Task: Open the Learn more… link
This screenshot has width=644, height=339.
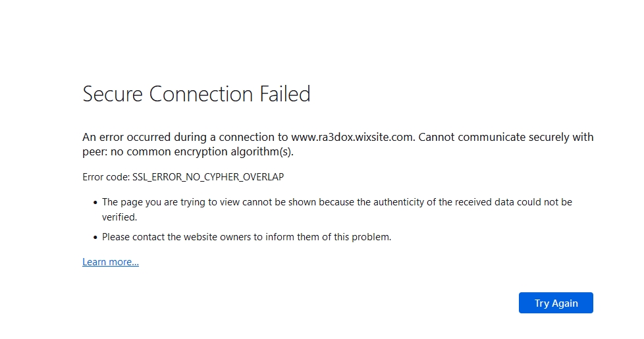Action: [111, 262]
